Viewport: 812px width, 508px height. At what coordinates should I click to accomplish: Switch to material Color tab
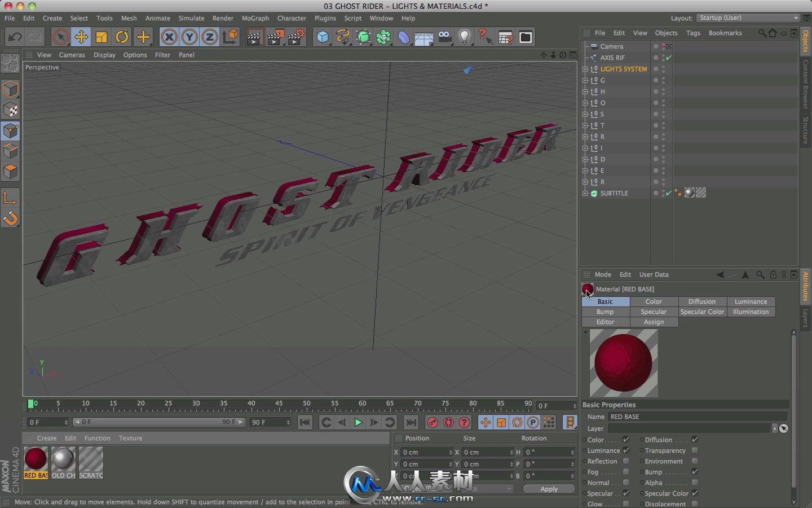[654, 301]
